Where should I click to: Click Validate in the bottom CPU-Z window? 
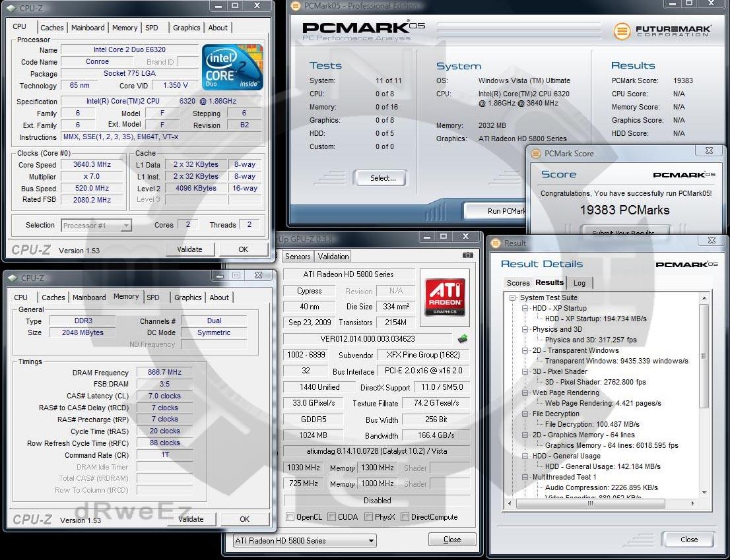pos(191,519)
